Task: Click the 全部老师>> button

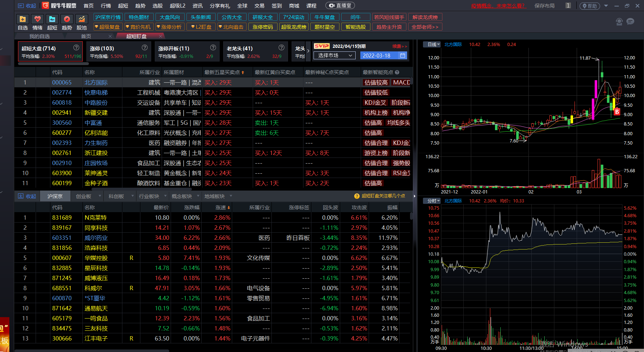Action: (x=425, y=27)
